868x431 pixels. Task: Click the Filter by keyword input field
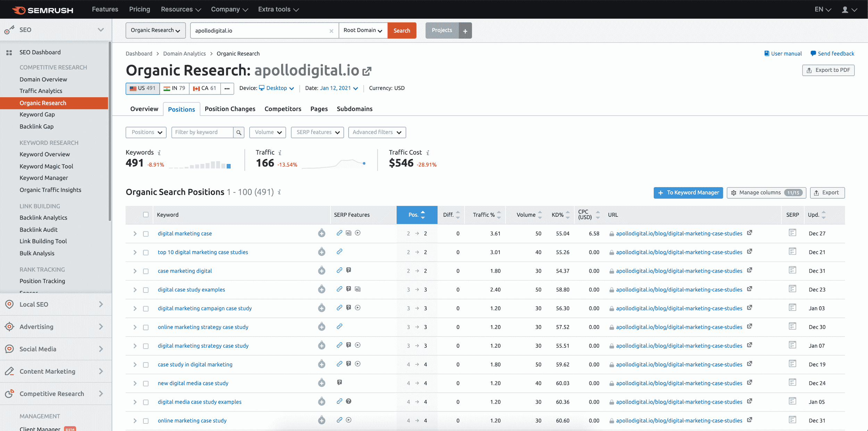[x=202, y=132]
